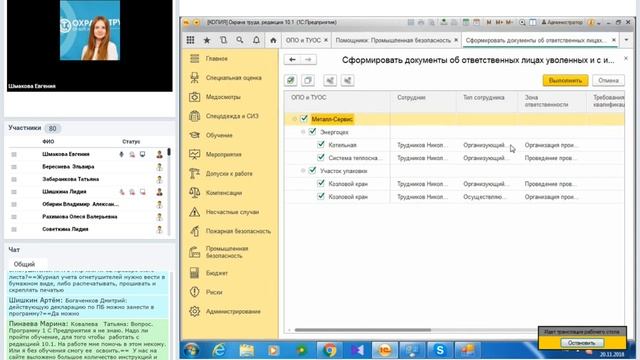
Task: Uncheck the Участок упаковки checkbox
Action: coord(312,171)
